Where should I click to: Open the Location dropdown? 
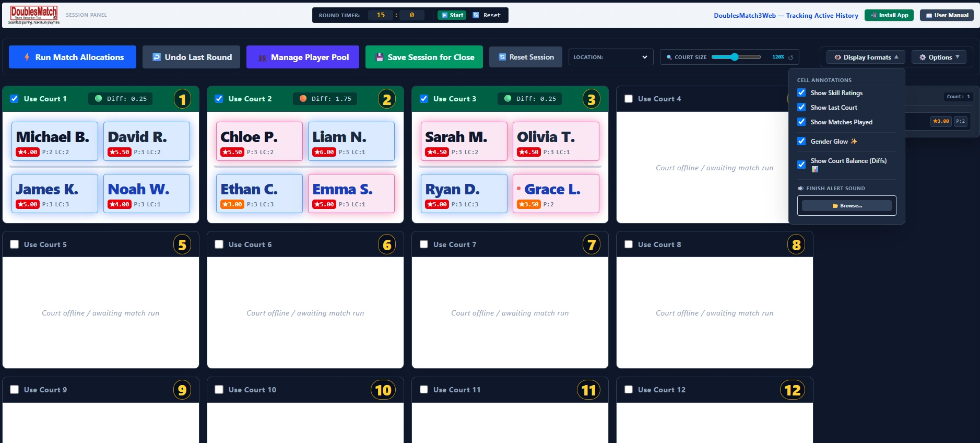point(611,57)
